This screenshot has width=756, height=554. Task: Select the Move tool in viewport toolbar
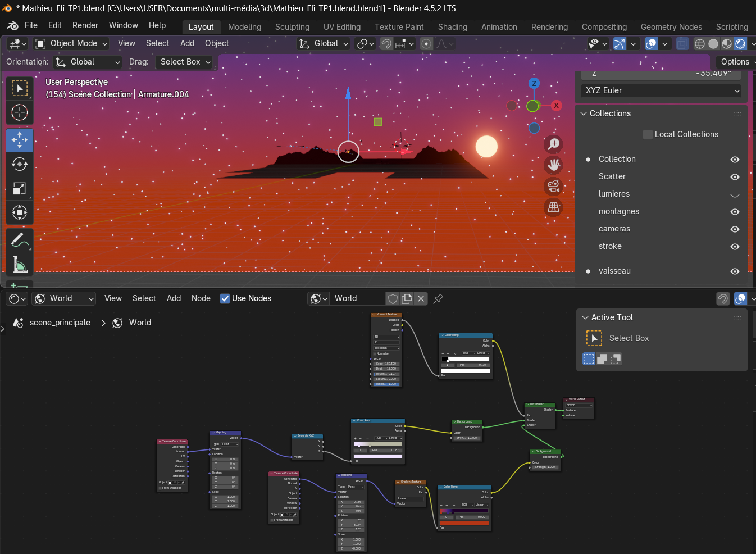coord(20,140)
